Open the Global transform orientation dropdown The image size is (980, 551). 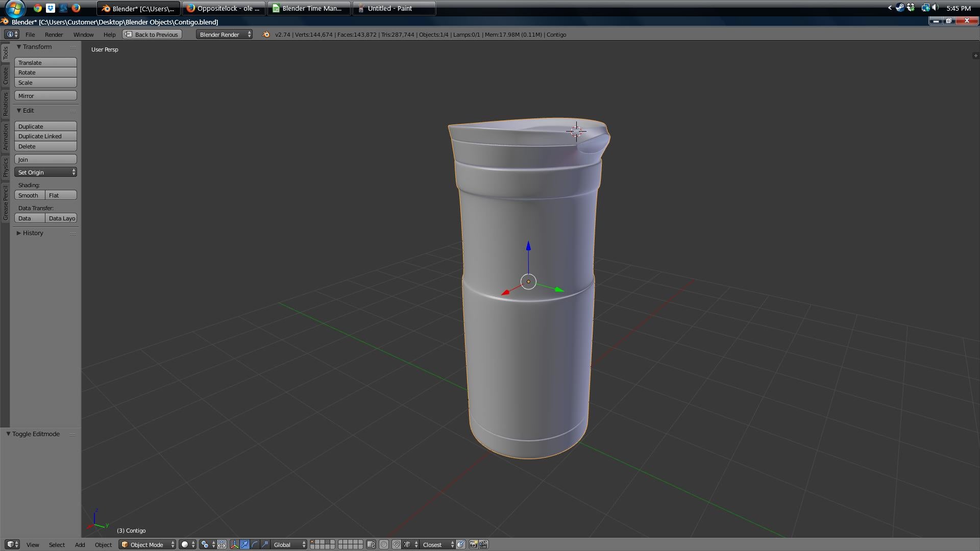pos(289,544)
